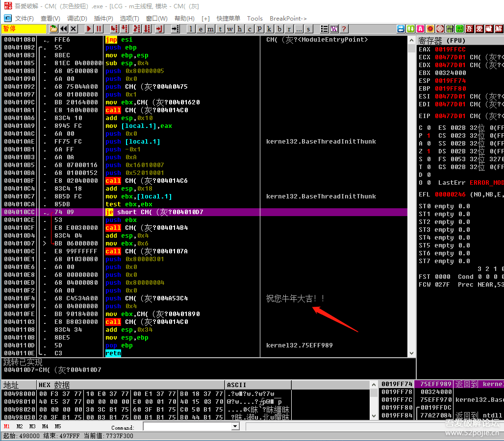
Task: Open the memory map 'm' window button
Action: pos(211,29)
